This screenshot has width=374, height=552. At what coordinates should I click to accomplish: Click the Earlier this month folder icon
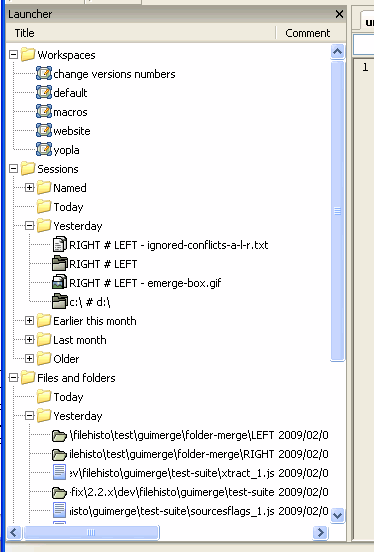click(x=44, y=321)
